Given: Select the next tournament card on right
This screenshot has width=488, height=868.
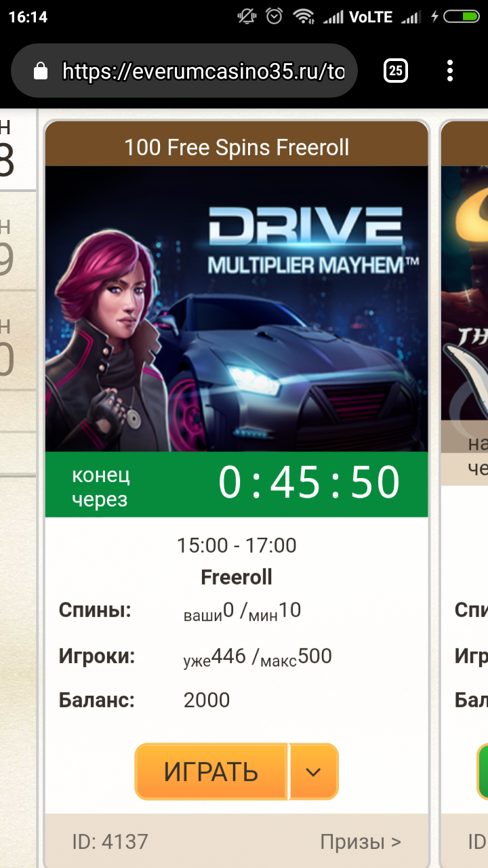Looking at the screenshot, I should [x=464, y=495].
